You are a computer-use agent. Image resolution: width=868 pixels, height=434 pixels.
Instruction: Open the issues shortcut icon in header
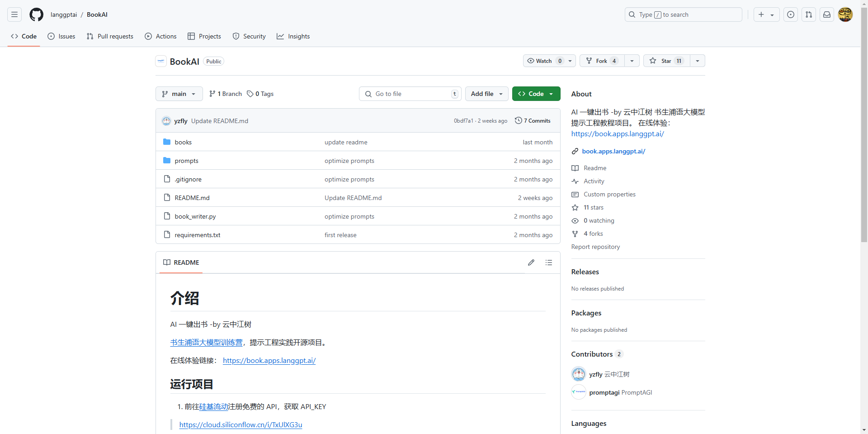pos(791,14)
